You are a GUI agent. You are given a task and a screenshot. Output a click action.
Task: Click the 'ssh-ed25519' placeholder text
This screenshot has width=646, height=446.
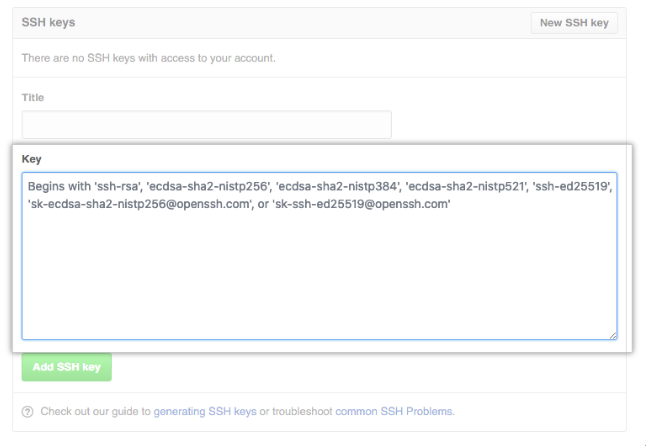pos(572,187)
